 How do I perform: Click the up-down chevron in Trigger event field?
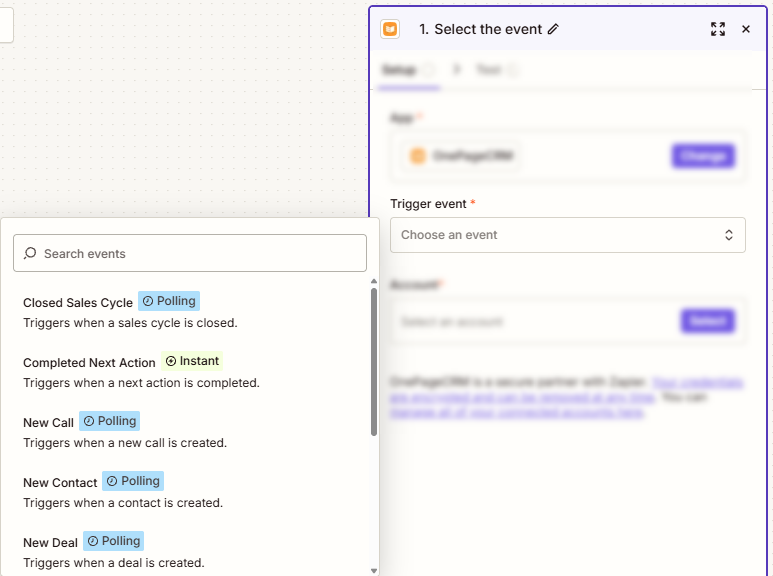(729, 235)
